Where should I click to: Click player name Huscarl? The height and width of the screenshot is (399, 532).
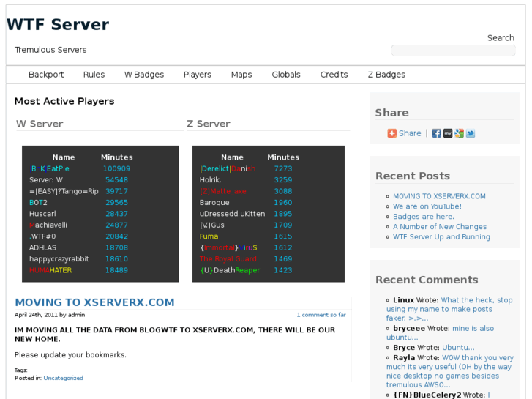point(42,214)
